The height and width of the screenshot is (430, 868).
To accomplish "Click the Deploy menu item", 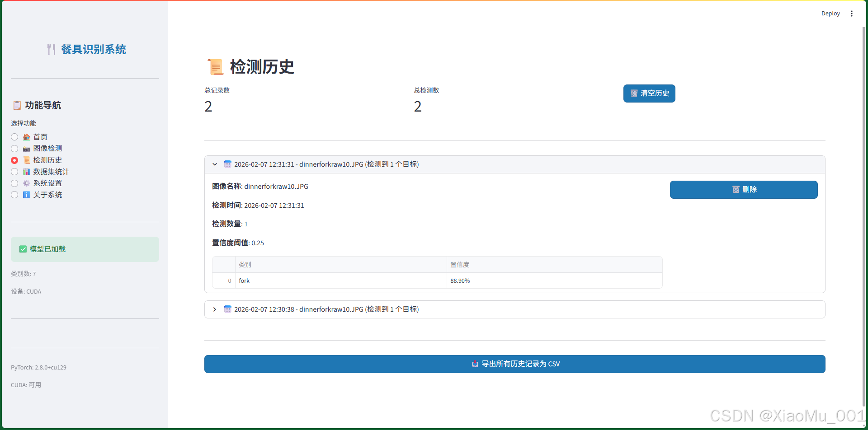I will (x=831, y=13).
